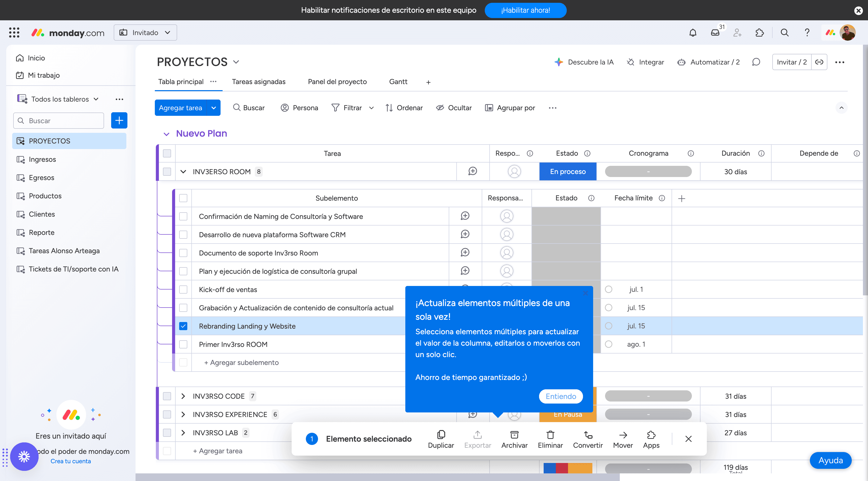The width and height of the screenshot is (868, 481).
Task: Open the global search magnifier icon
Action: [x=785, y=33]
